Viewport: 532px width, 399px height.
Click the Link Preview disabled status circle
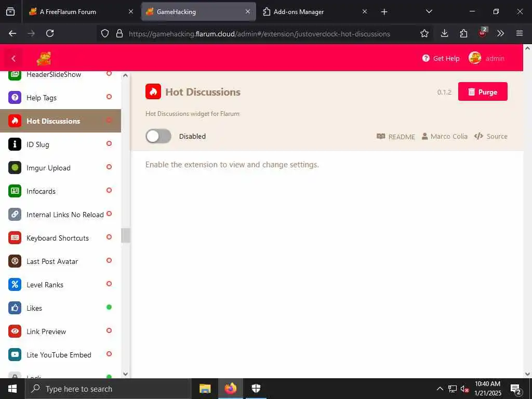[109, 331]
